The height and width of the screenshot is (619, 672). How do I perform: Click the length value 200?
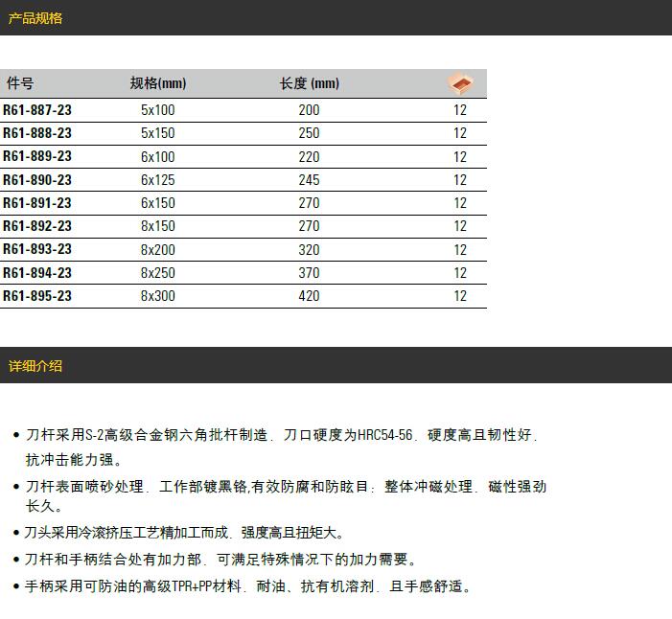[309, 110]
